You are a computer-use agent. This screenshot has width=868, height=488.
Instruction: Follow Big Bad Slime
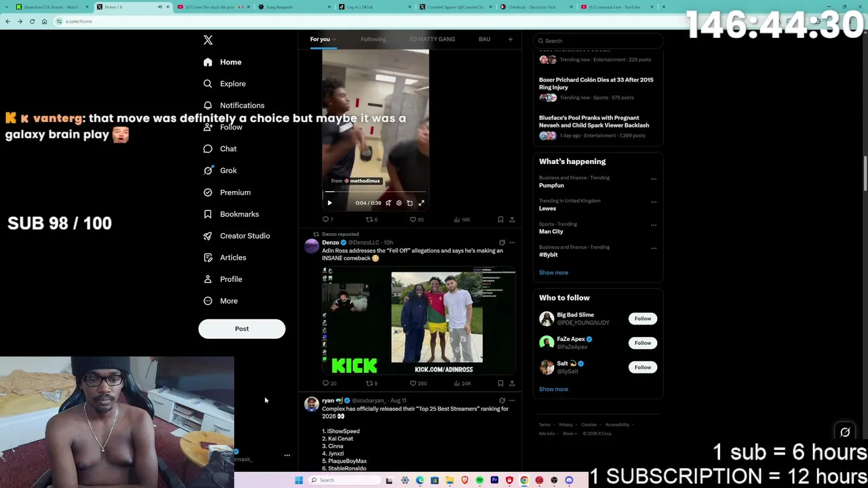click(642, 319)
